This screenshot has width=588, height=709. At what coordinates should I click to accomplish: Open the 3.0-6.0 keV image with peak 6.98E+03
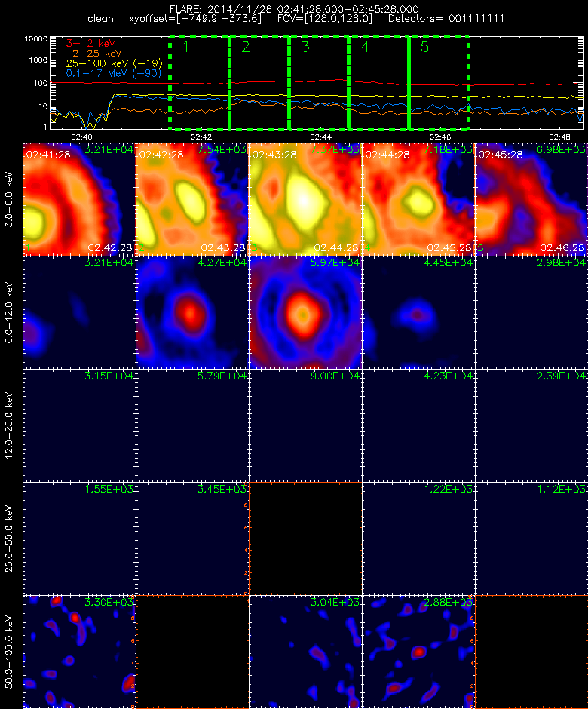[531, 199]
